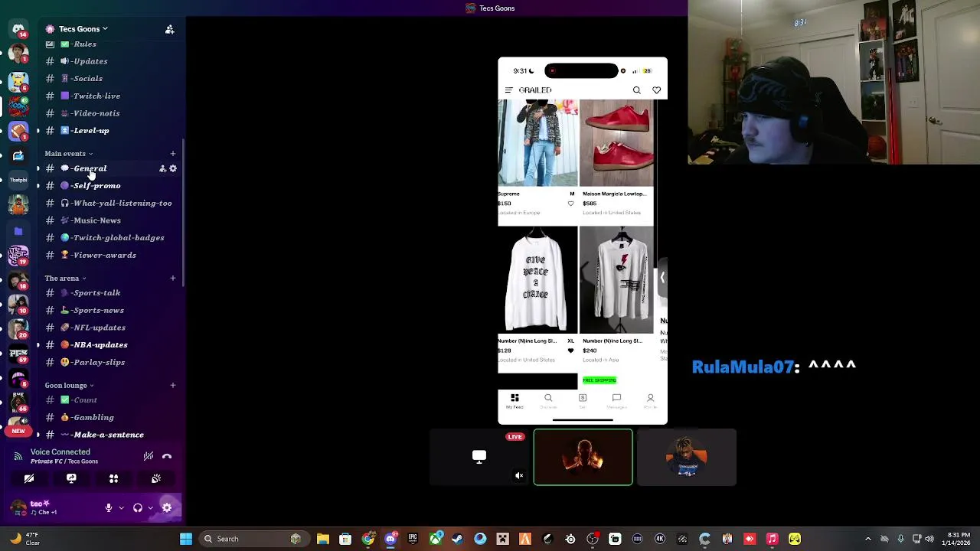980x551 pixels.
Task: Open edit channel gear on General
Action: tap(173, 168)
